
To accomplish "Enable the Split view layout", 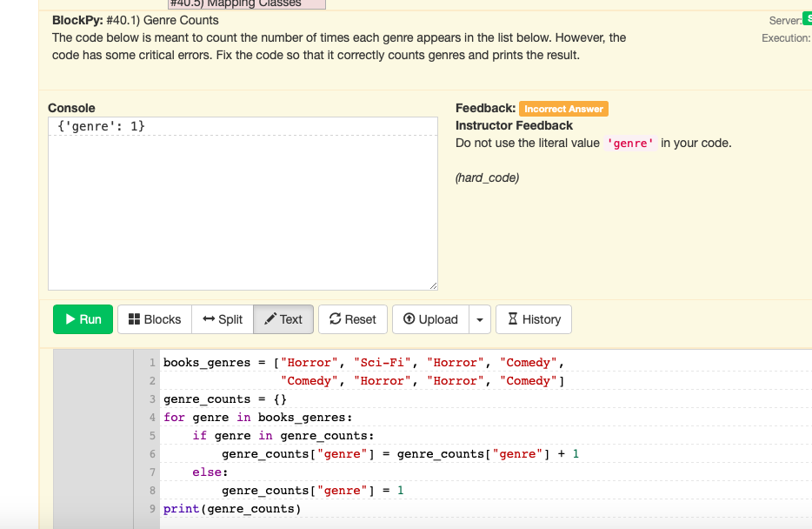I will pos(223,319).
